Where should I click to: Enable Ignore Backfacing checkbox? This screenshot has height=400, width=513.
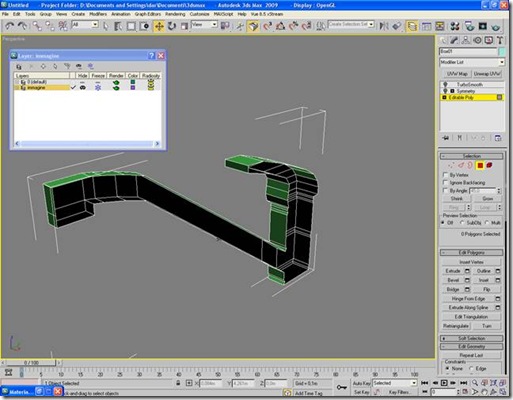tap(445, 182)
